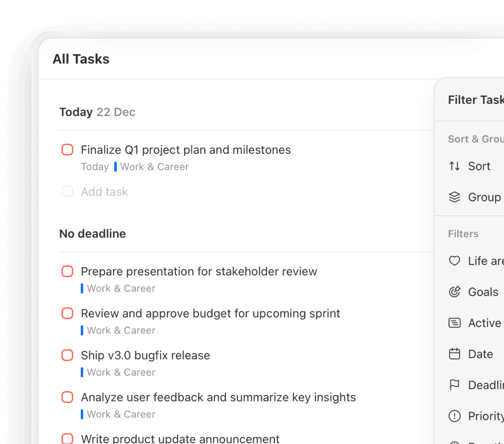Click the Life areas heart icon
This screenshot has height=444, width=504.
(455, 261)
